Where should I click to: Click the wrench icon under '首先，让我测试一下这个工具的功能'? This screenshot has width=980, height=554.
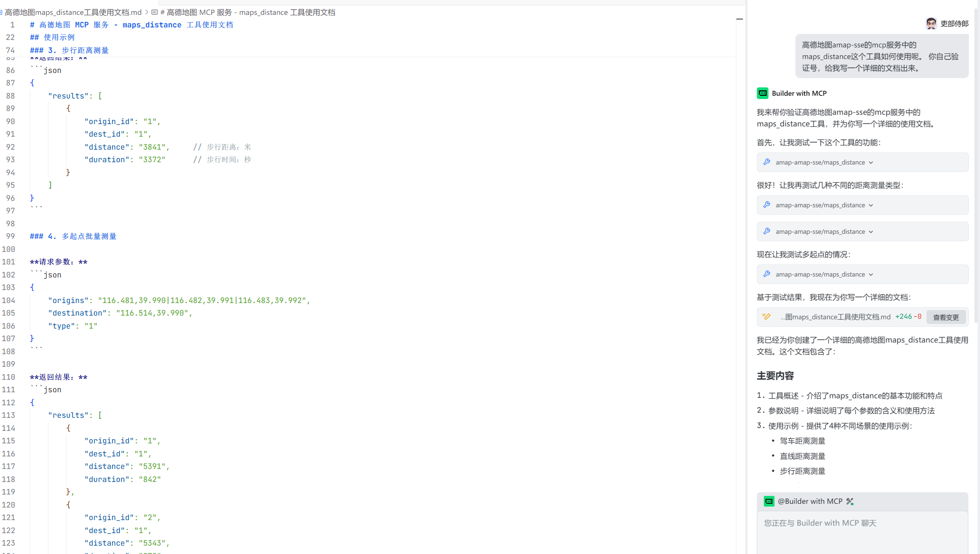point(767,162)
